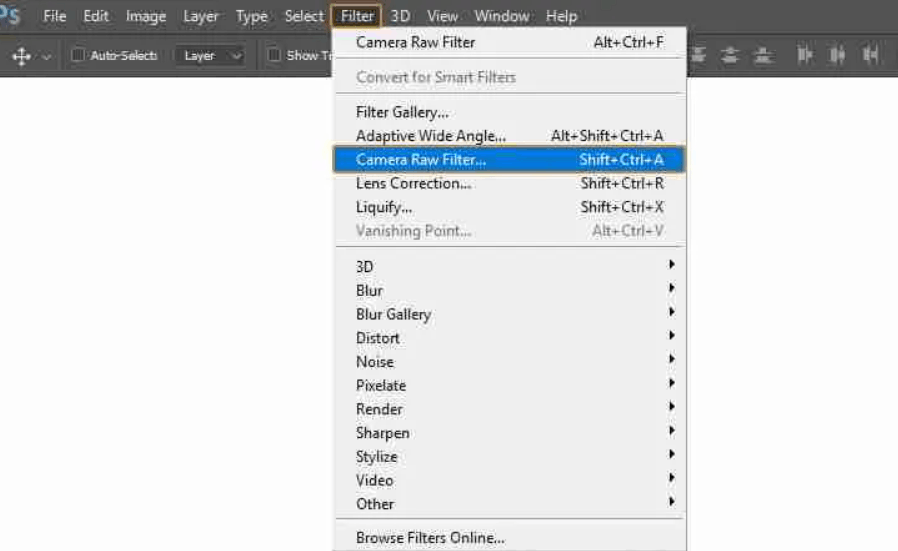This screenshot has width=898, height=551.
Task: Click the distribute right edges icon
Action: coord(871,55)
